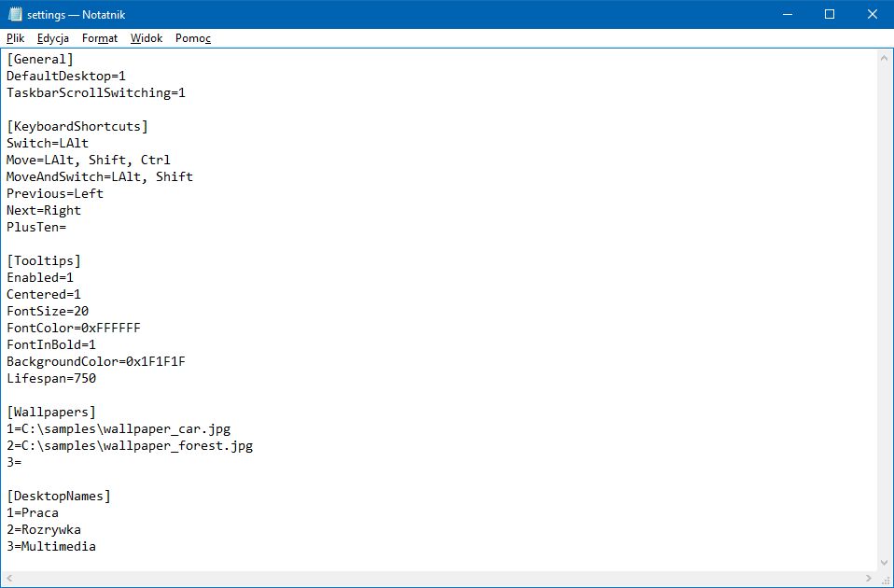Image resolution: width=894 pixels, height=588 pixels.
Task: Click the Lifespan=750 line
Action: (x=50, y=379)
